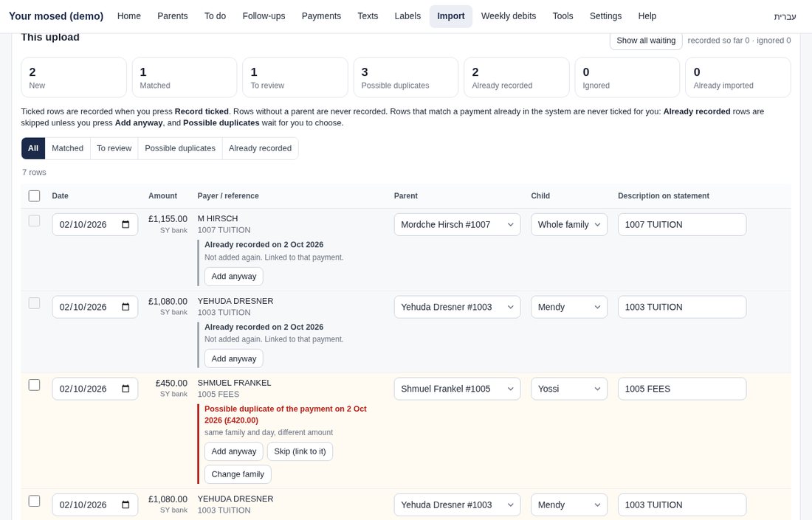The height and width of the screenshot is (520, 812).
Task: Open the Settings page
Action: (x=605, y=16)
